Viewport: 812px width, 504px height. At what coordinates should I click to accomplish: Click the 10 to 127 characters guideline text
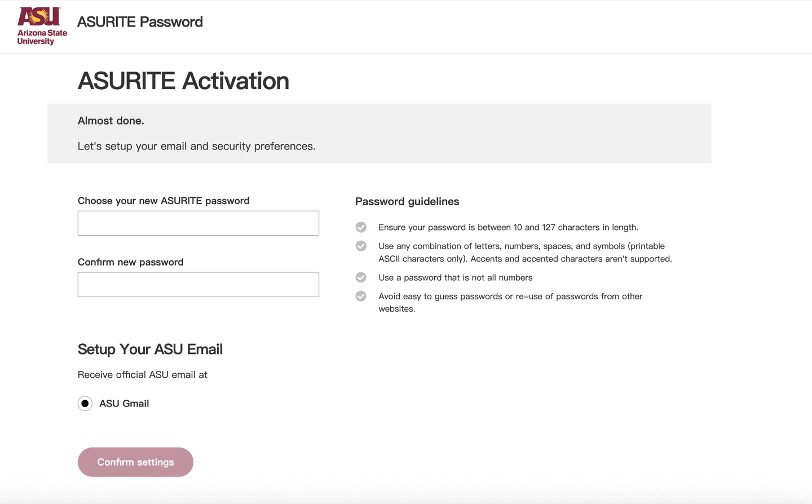[508, 227]
